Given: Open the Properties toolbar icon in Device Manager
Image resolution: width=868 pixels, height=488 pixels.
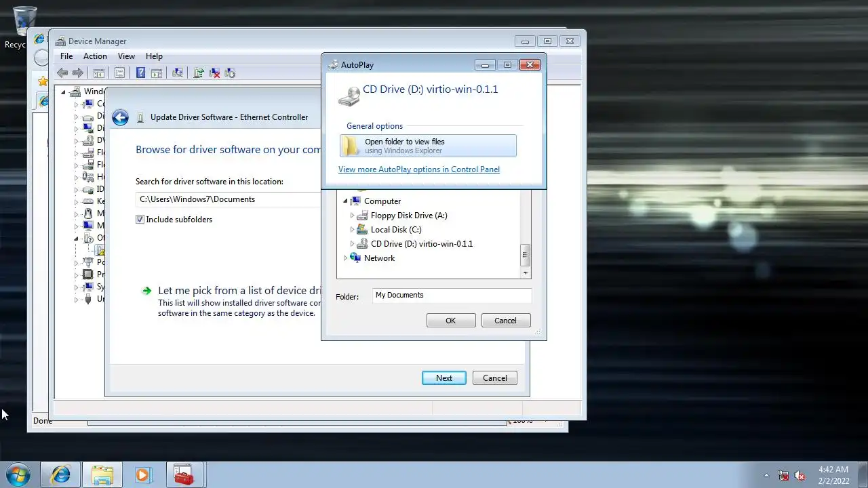Looking at the screenshot, I should [119, 73].
